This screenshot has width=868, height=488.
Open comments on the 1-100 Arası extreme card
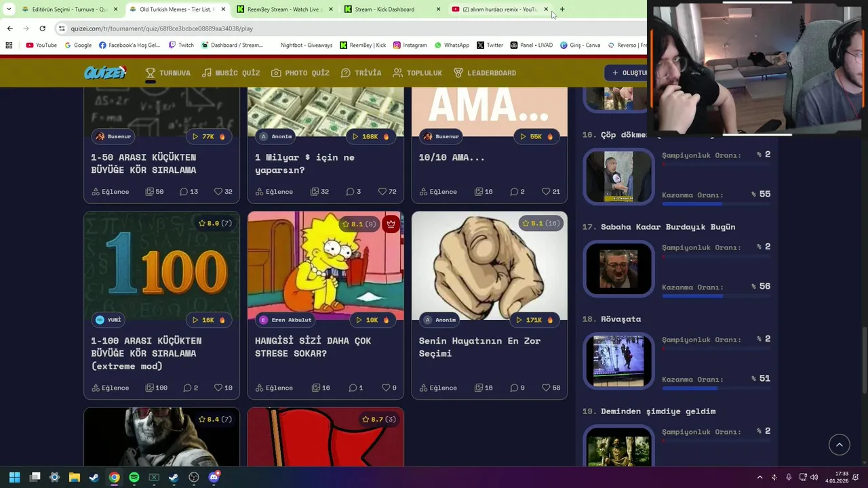pos(189,388)
